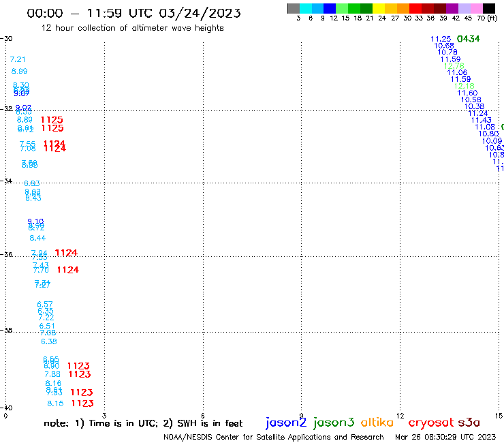504x443 pixels.
Task: Click the wave height value '8.15'
Action: (55, 403)
